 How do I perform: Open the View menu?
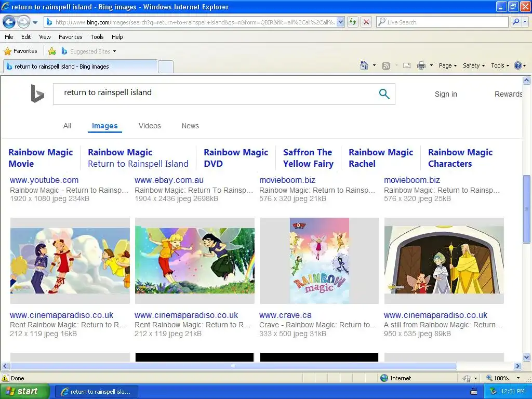pos(45,37)
